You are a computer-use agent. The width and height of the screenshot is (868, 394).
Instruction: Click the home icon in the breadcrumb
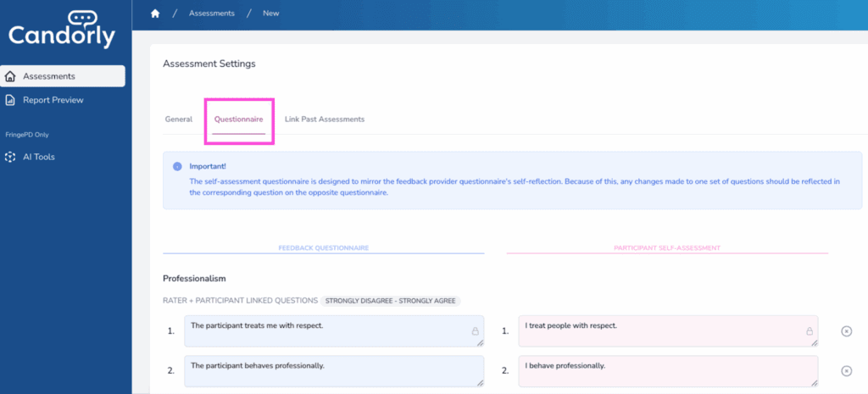coord(155,14)
